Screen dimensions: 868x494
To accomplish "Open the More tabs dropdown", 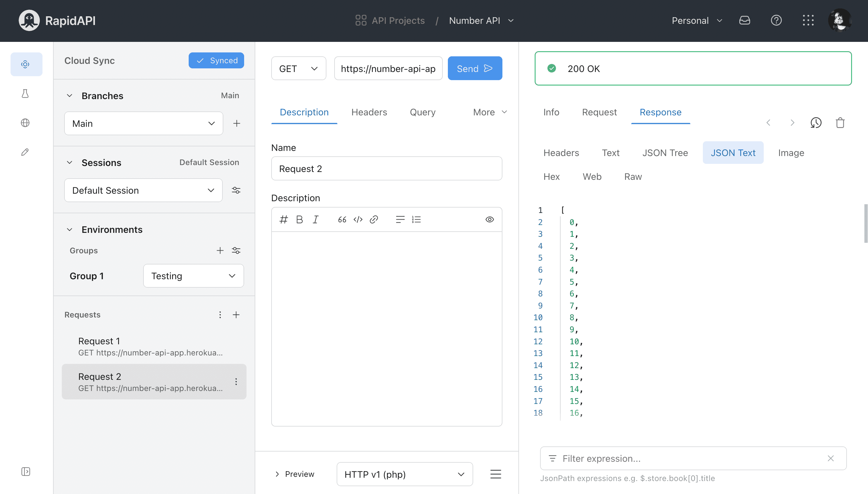I will 489,112.
